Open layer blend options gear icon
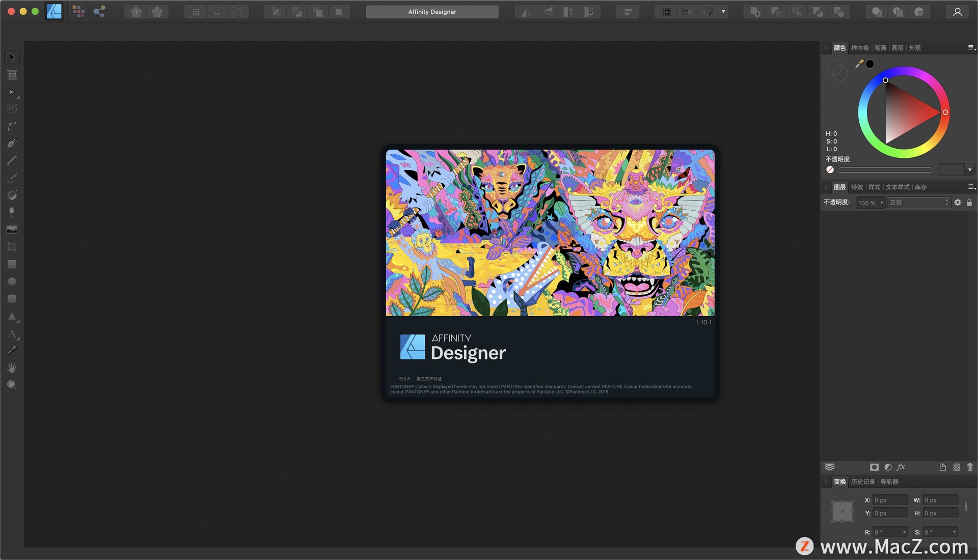The image size is (978, 560). 958,203
